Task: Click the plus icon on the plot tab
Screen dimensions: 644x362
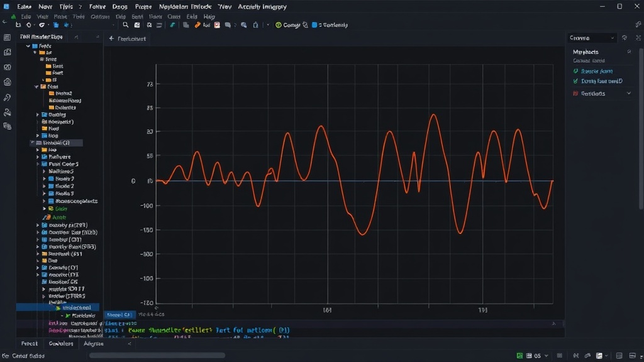Action: point(111,38)
